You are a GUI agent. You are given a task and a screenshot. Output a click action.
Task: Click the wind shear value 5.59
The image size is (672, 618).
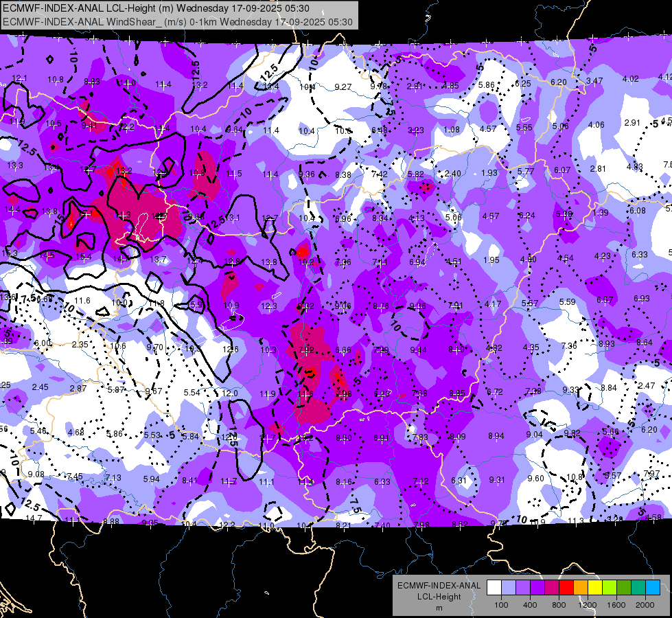tap(568, 302)
